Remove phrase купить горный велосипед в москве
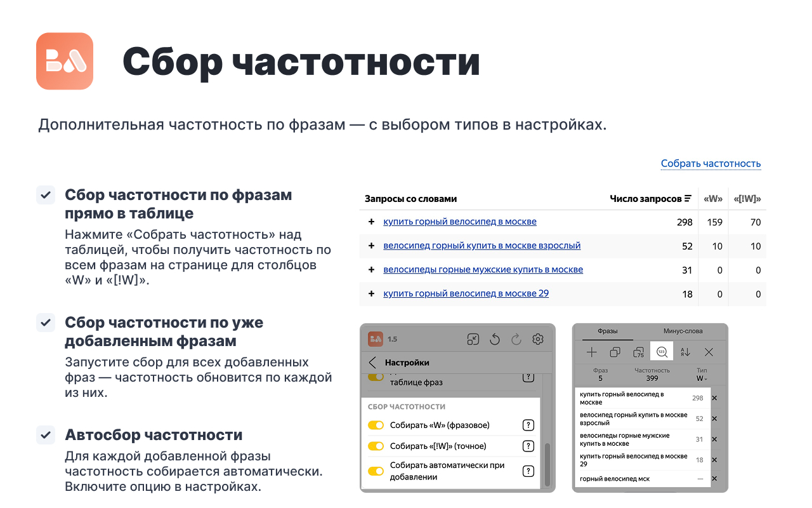812x508 pixels. point(714,398)
